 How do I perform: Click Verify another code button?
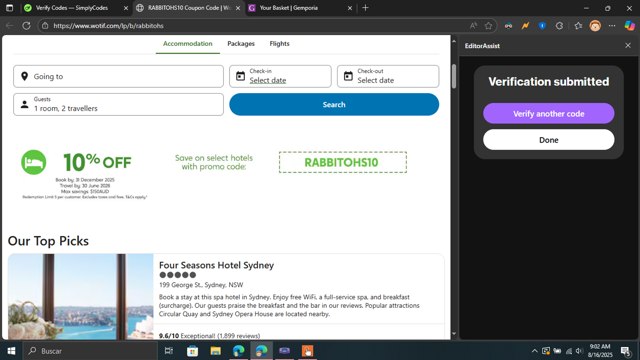point(549,113)
